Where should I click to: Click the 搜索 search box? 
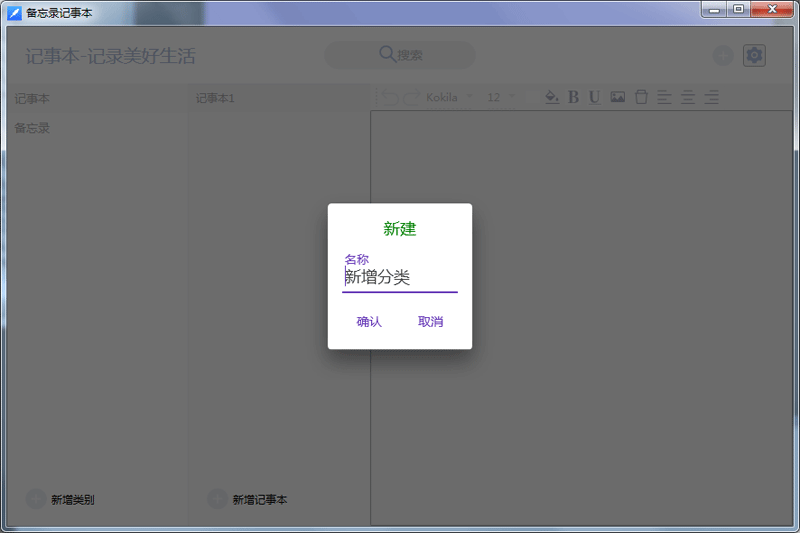tap(400, 55)
